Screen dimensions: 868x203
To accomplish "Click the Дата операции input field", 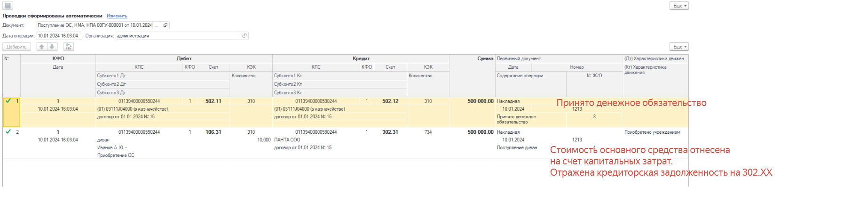I will pos(59,36).
